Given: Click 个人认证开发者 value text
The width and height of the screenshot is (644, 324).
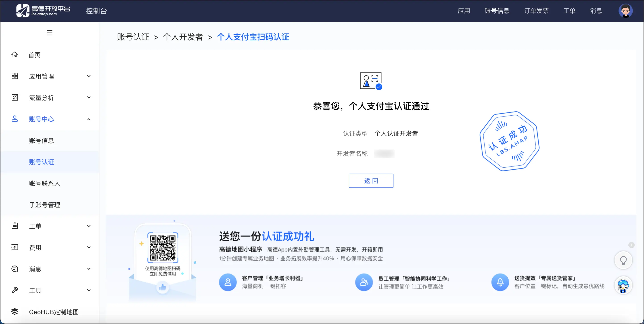Looking at the screenshot, I should [396, 133].
